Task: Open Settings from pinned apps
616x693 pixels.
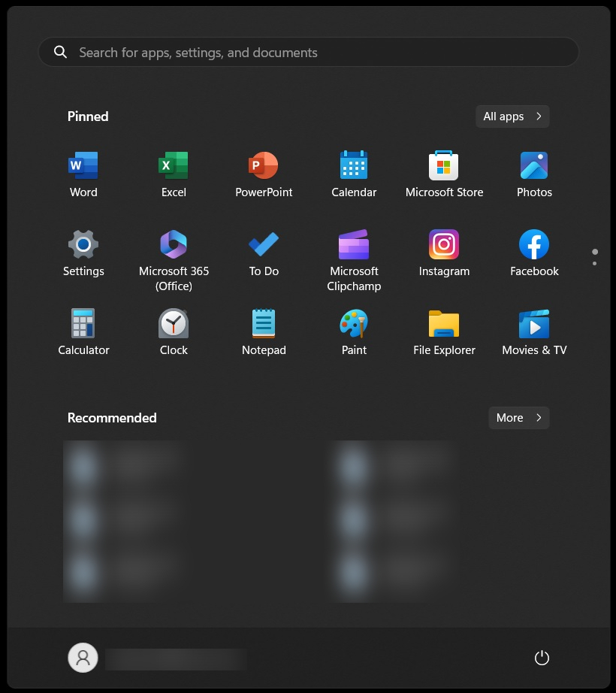Action: tap(83, 253)
